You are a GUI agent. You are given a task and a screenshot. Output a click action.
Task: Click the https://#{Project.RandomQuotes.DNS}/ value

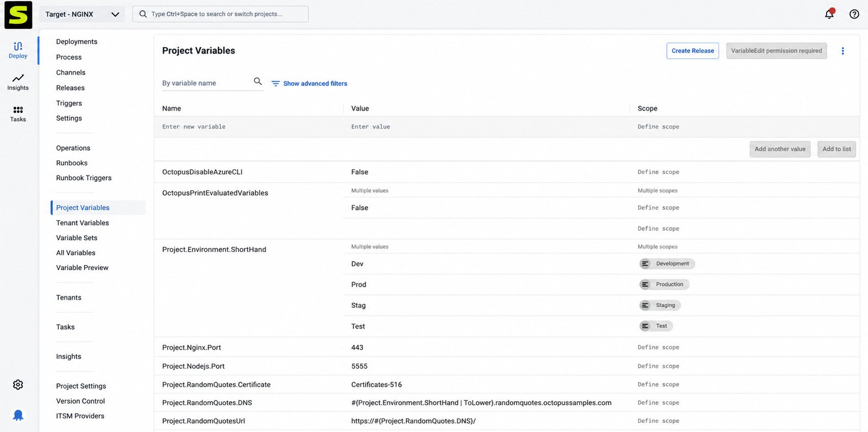tap(413, 421)
